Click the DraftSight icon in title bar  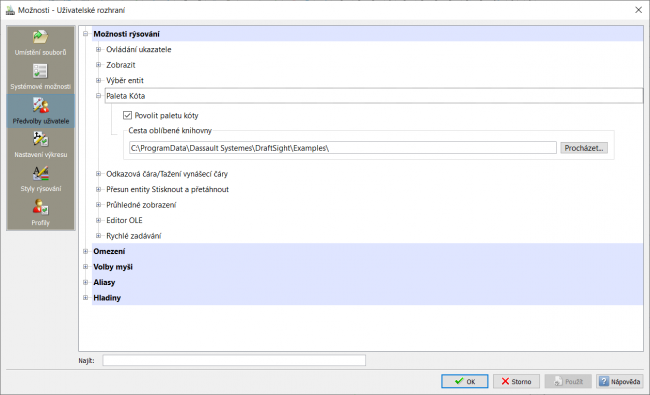pos(10,10)
